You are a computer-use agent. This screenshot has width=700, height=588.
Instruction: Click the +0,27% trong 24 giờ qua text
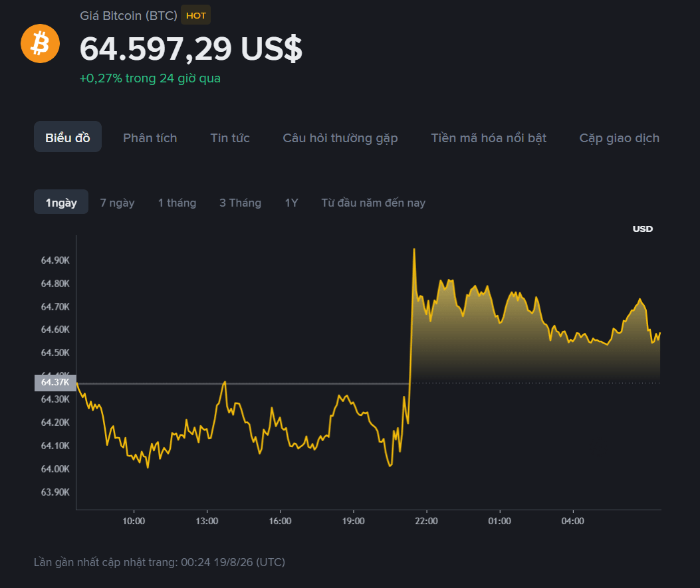click(150, 78)
